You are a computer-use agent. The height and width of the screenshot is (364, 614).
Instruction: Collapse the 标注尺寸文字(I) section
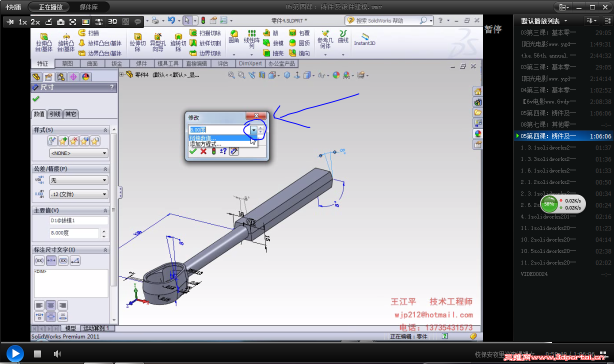pyautogui.click(x=105, y=249)
